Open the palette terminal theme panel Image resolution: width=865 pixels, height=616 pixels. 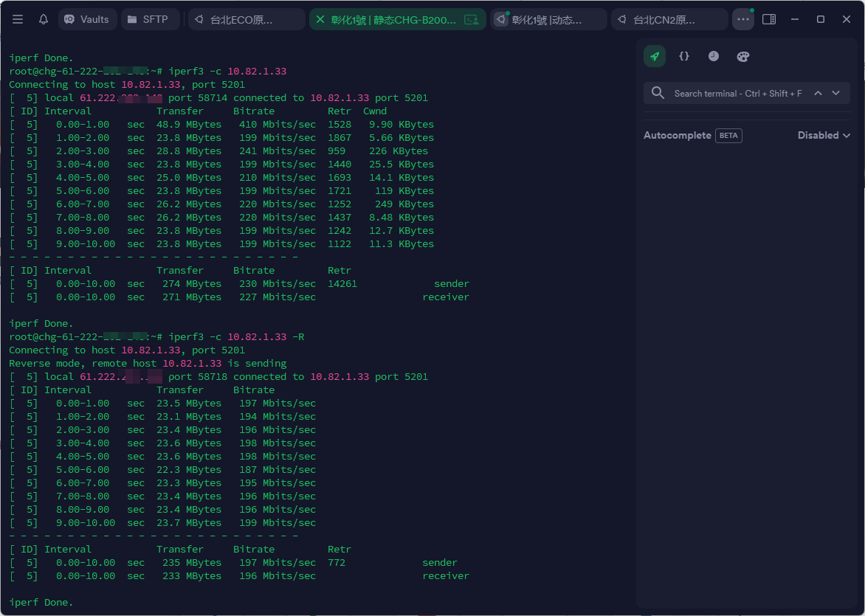[x=743, y=56]
